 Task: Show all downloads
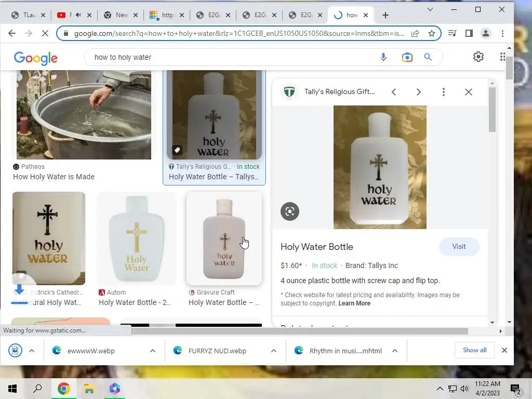pyautogui.click(x=474, y=350)
